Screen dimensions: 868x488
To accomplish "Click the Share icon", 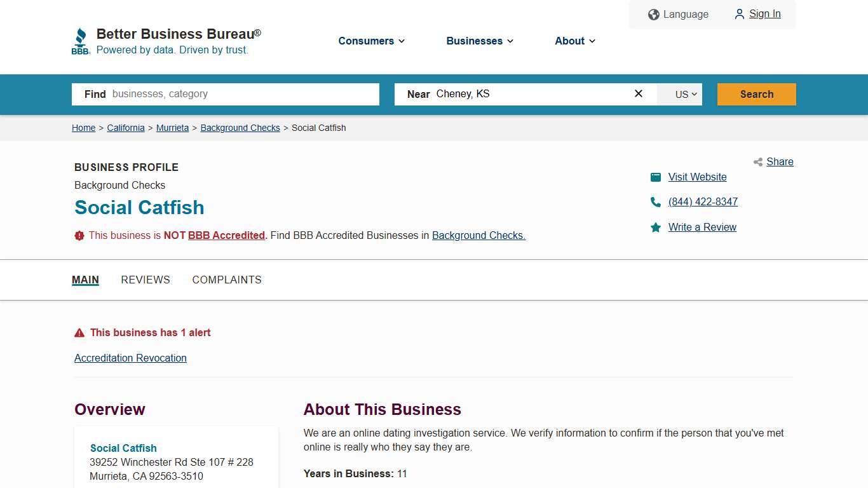I will (x=757, y=162).
